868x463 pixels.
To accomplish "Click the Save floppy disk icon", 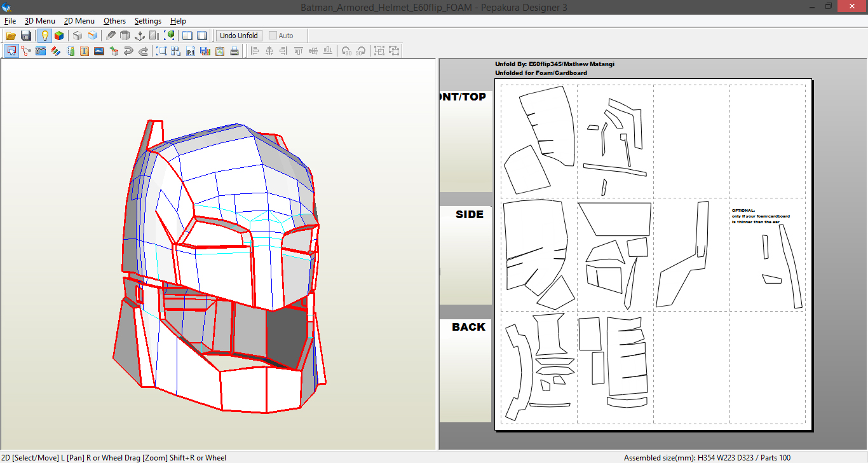I will 26,36.
